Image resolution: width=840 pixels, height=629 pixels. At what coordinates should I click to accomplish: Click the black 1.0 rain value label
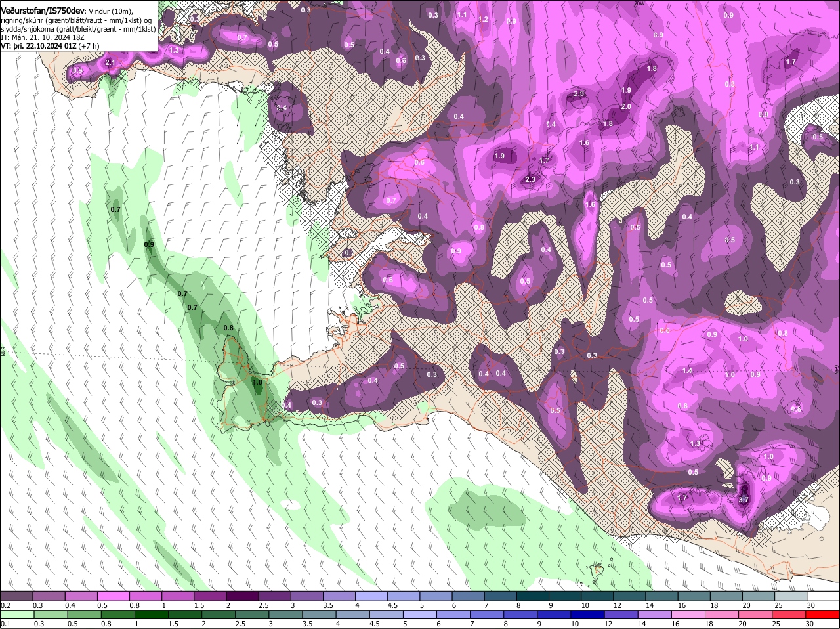257,381
